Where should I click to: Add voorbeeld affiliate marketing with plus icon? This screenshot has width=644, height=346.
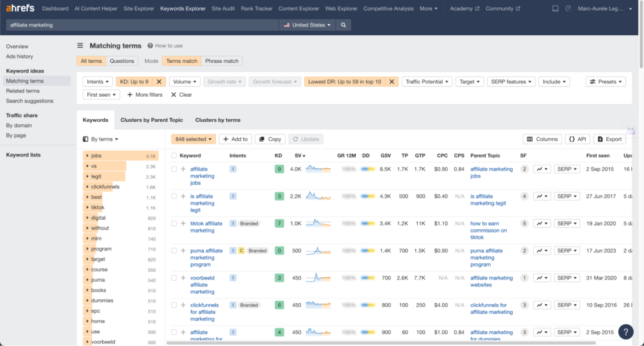point(183,278)
